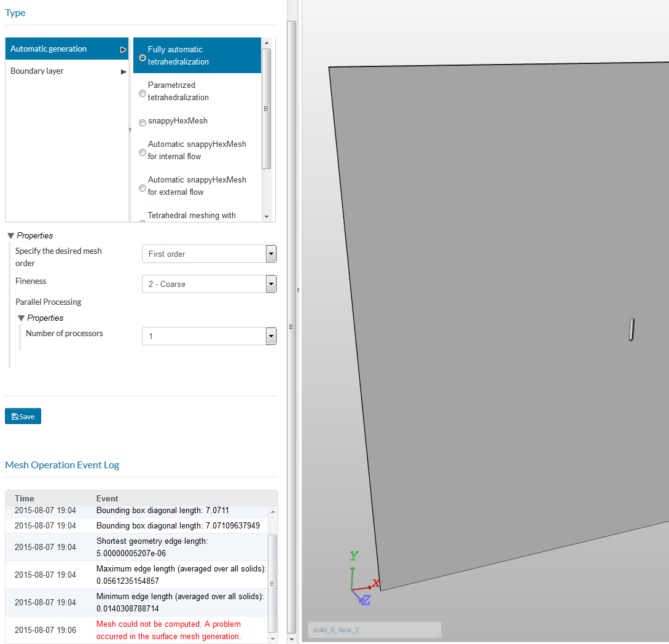Click the Event column header

pos(107,498)
